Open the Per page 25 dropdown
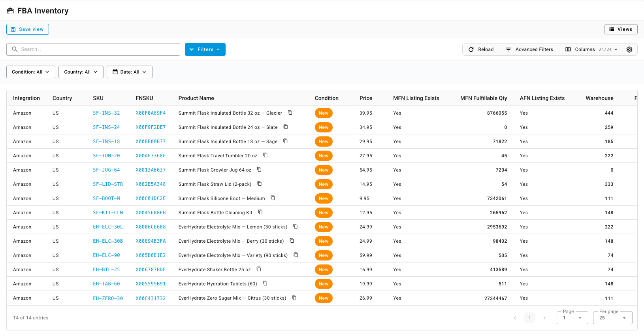This screenshot has height=336, width=644. pos(613,318)
